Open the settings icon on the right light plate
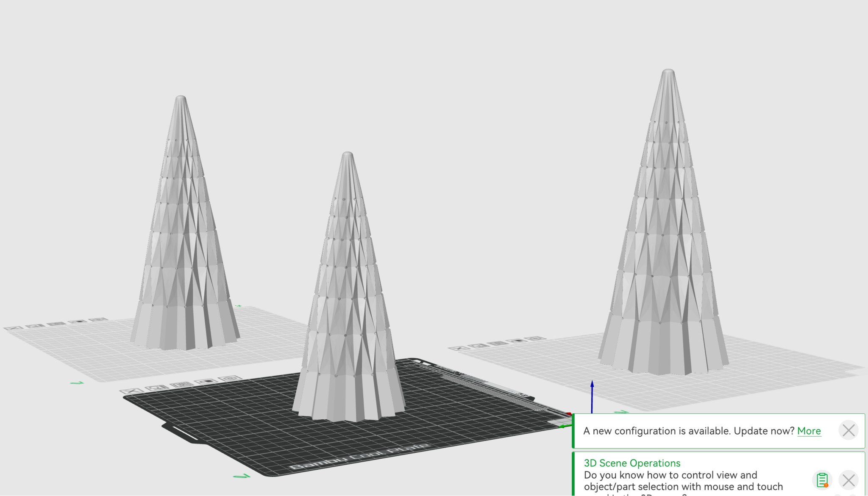 [x=536, y=338]
